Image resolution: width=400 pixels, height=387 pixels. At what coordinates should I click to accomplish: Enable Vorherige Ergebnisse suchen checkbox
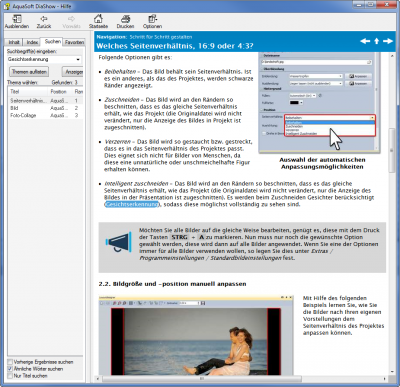pos(10,362)
